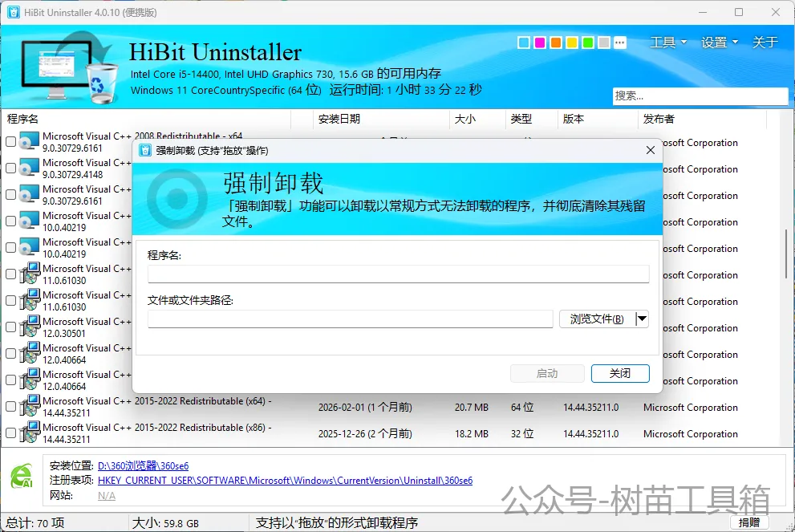Click the 启动 button
This screenshot has width=795, height=532.
pos(547,374)
